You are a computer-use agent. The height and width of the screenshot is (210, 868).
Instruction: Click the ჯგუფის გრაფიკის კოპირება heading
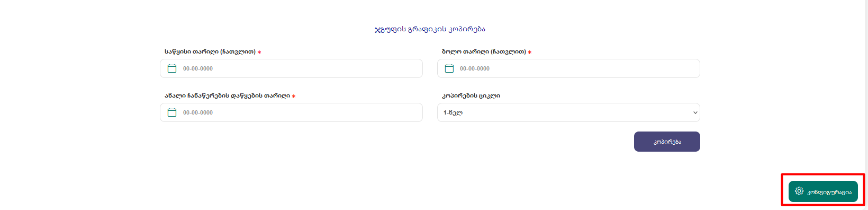(430, 29)
